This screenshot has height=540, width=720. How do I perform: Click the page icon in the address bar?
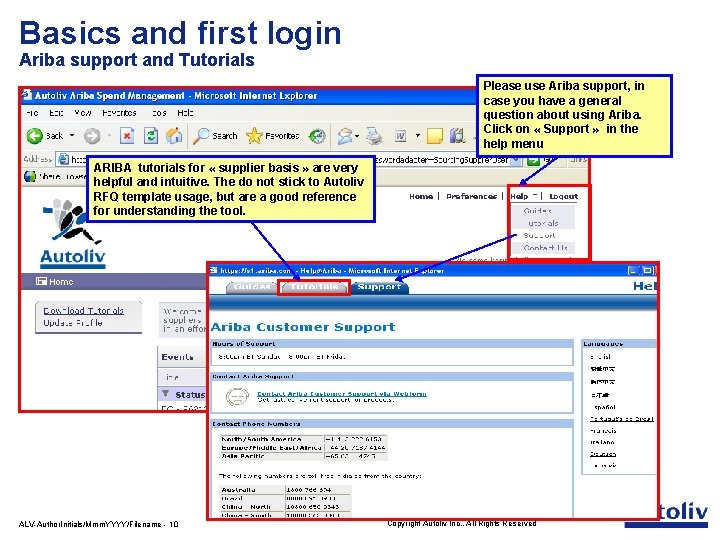point(63,159)
